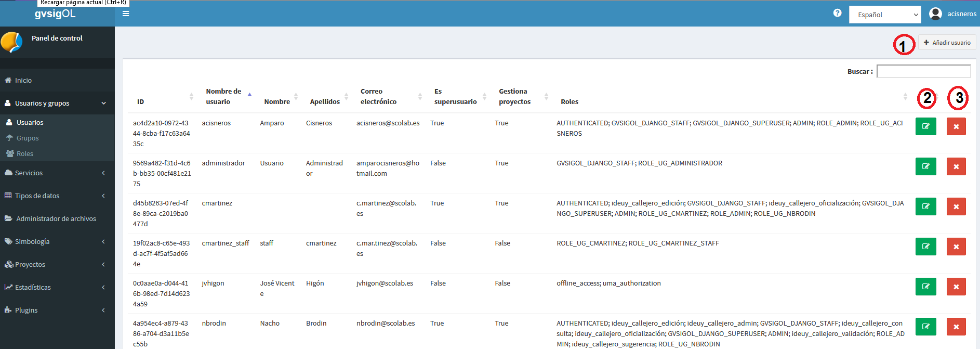980x349 pixels.
Task: Click the acisneros profile avatar icon
Action: tap(935, 14)
